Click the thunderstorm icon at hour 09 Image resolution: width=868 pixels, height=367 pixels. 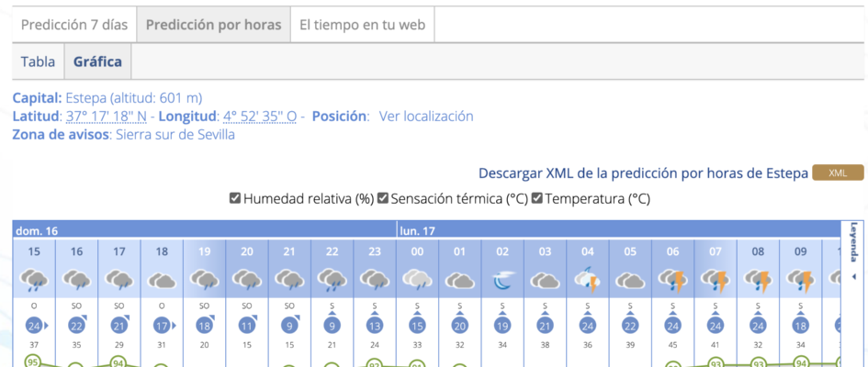click(x=801, y=280)
